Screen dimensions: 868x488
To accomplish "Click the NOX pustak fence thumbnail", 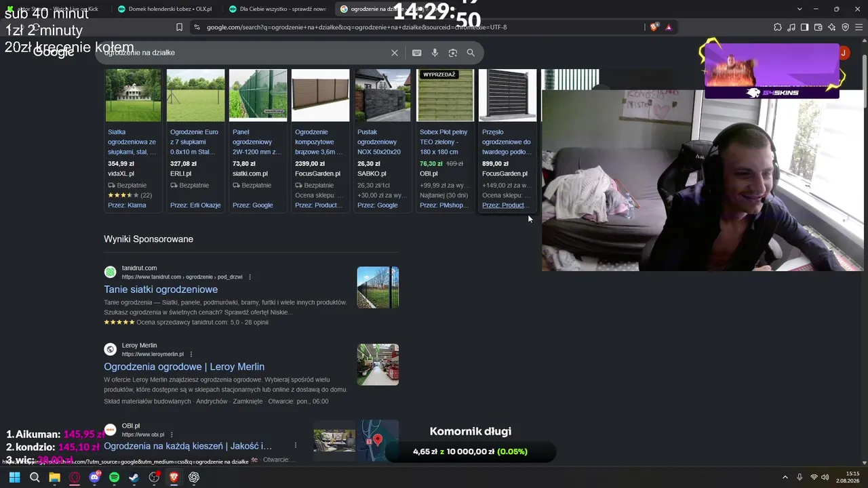I will [382, 96].
